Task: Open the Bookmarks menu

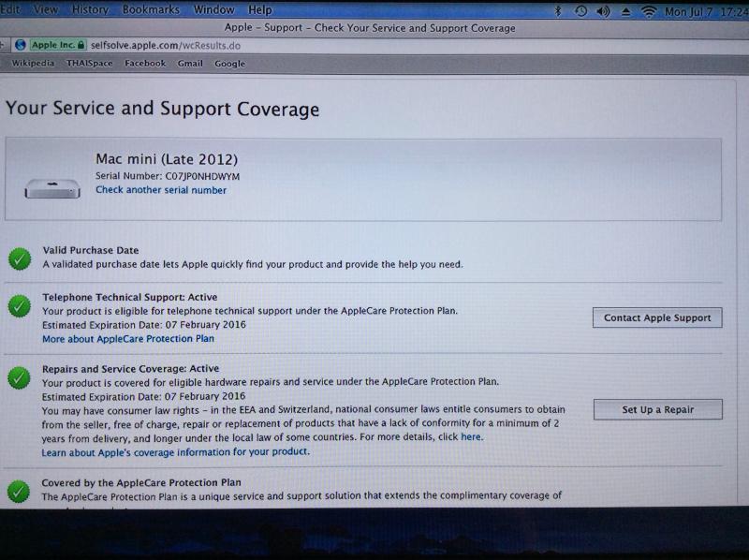Action: point(151,9)
